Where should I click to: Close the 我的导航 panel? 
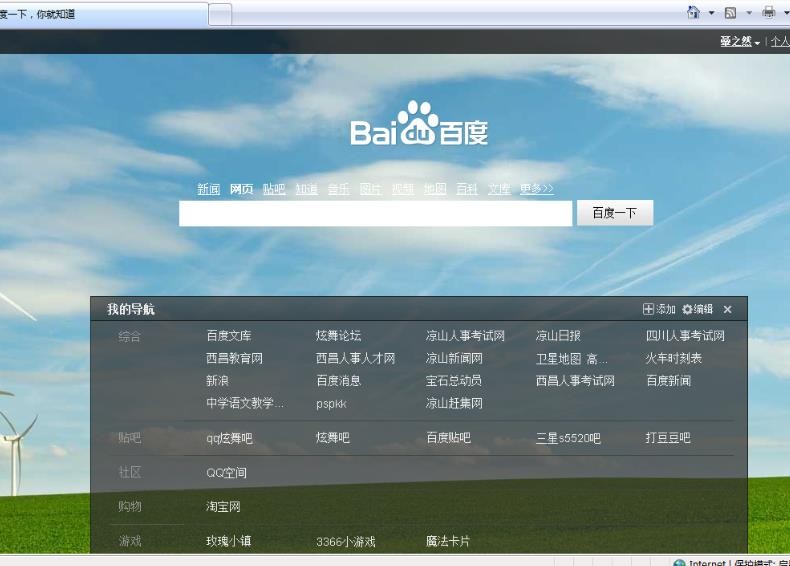click(x=728, y=309)
